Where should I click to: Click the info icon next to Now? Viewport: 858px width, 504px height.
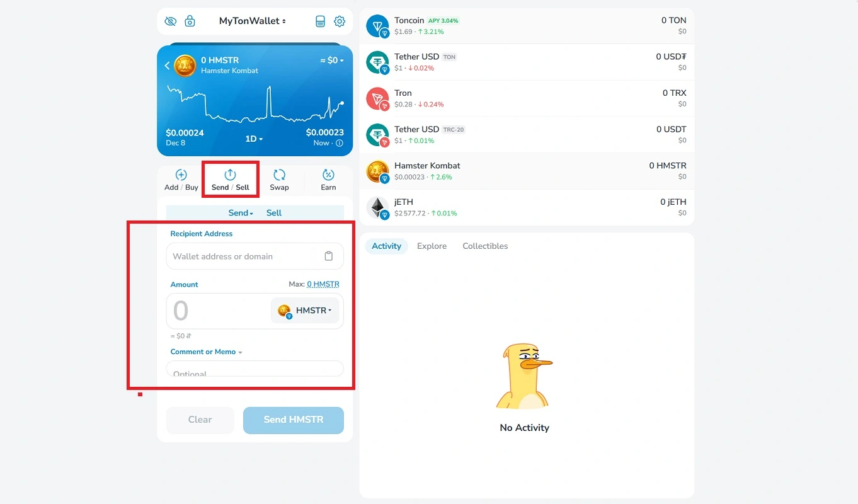(x=340, y=143)
